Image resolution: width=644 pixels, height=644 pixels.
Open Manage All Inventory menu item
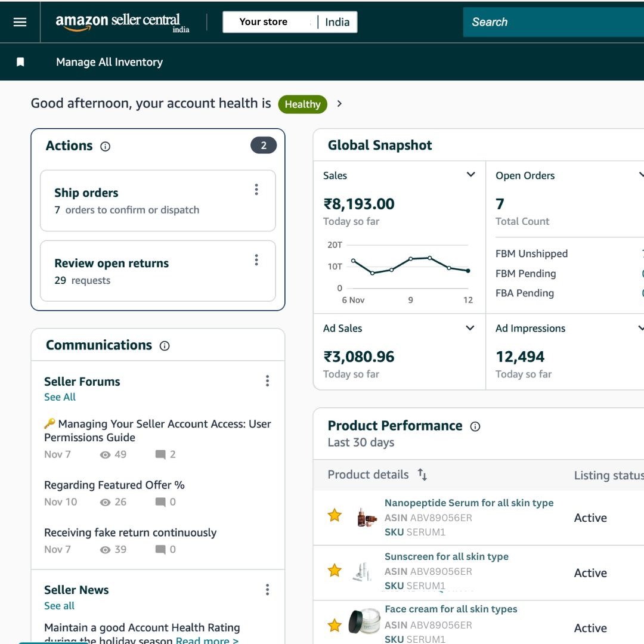(x=109, y=62)
